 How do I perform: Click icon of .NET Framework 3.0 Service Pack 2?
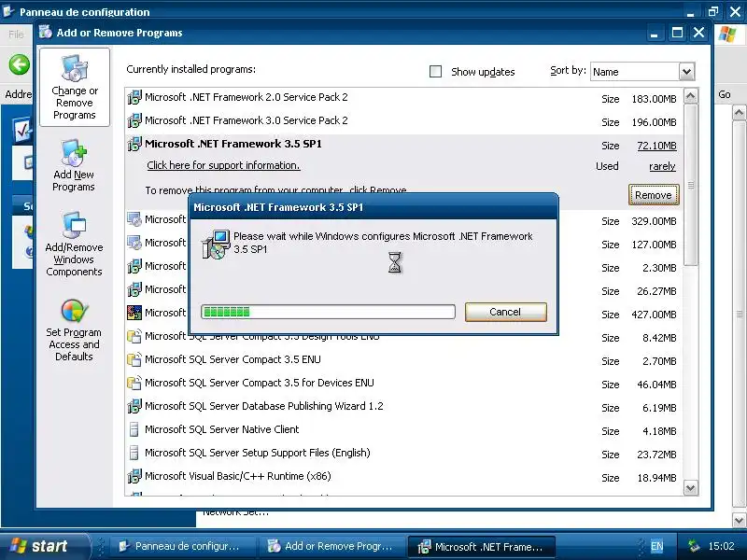[x=134, y=120]
